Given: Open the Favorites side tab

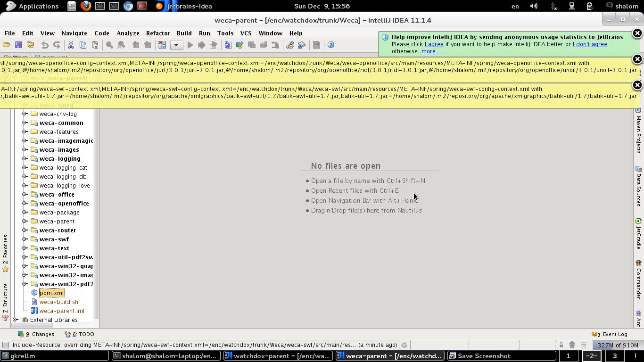Looking at the screenshot, I should (x=5, y=254).
